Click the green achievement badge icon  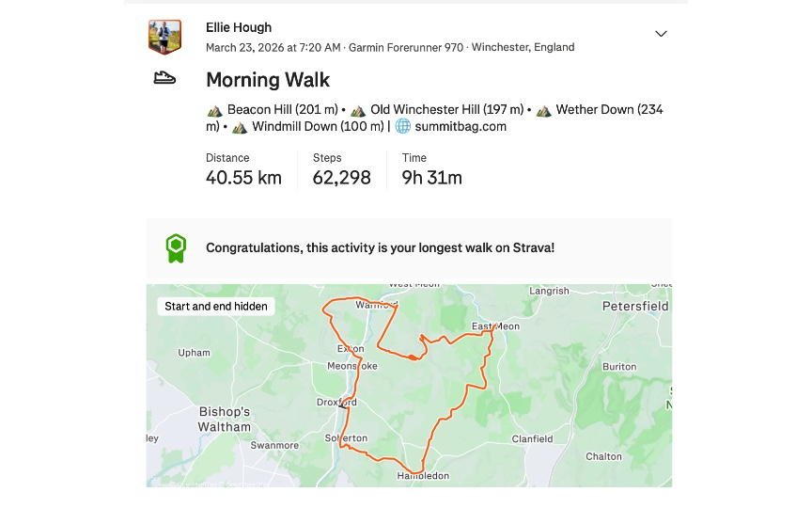pos(176,248)
